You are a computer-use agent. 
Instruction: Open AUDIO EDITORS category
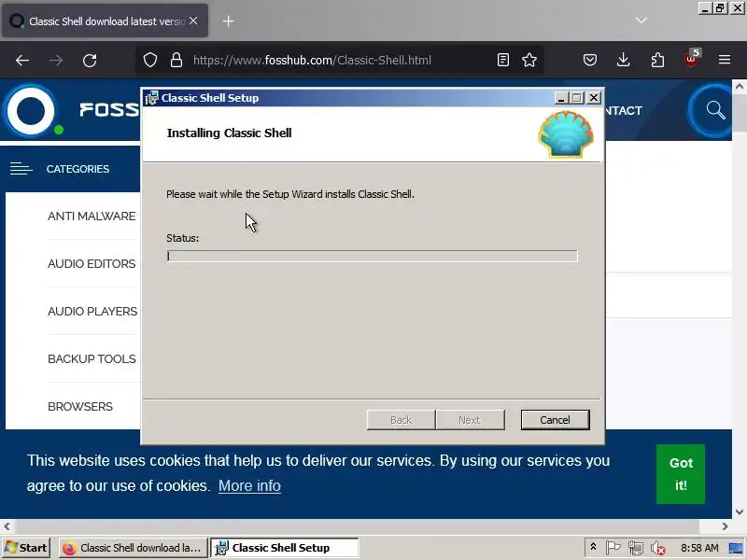click(92, 264)
